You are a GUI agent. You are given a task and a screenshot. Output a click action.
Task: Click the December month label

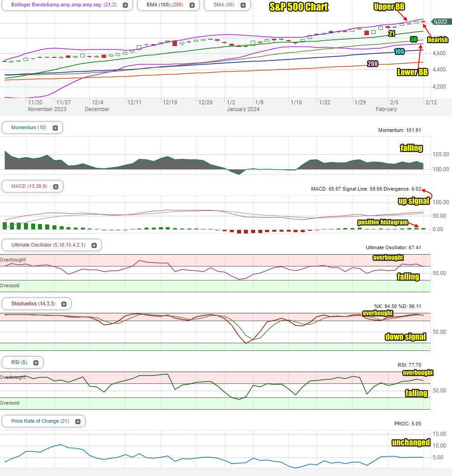pyautogui.click(x=97, y=109)
